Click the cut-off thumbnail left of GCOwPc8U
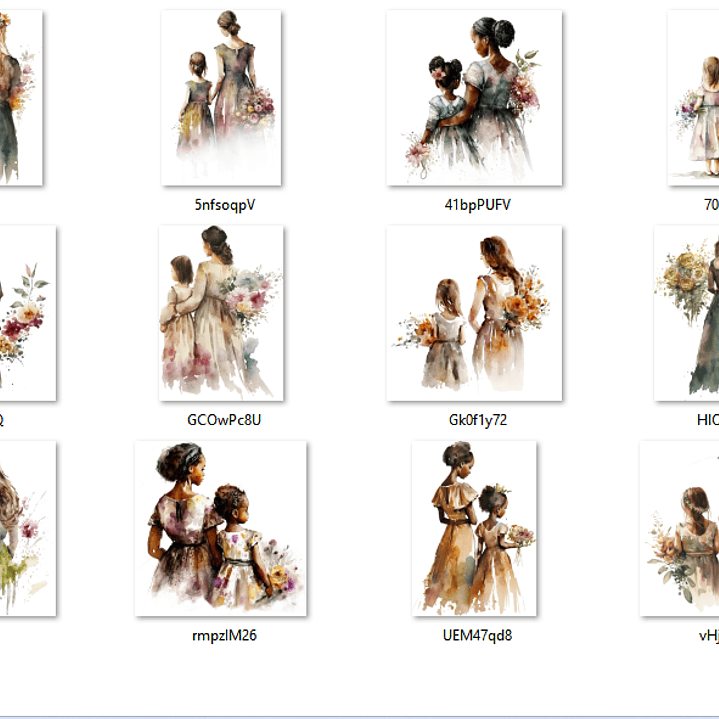The image size is (719, 719). coord(26,313)
